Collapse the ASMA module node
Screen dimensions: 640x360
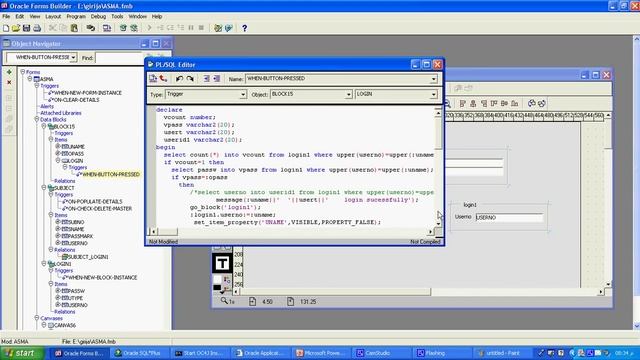point(30,79)
